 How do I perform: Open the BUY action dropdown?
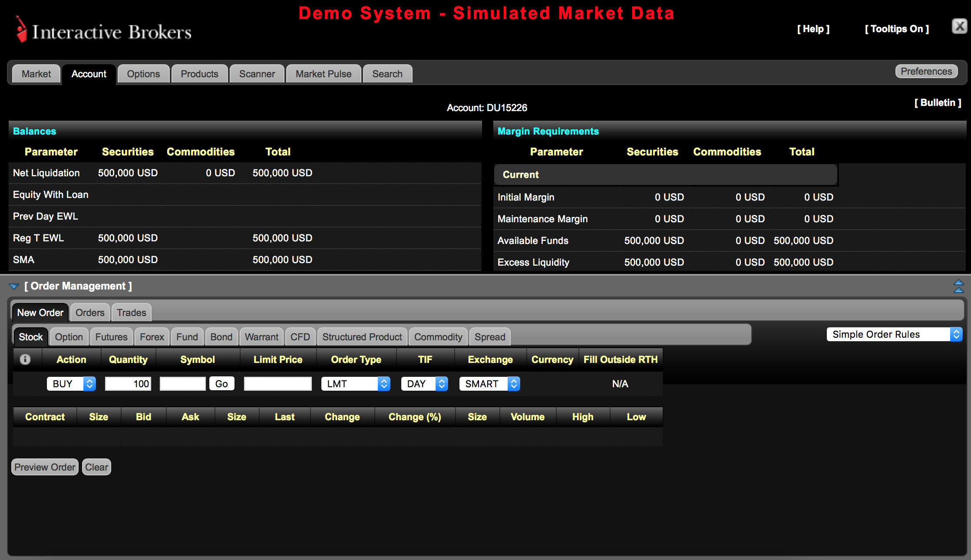pos(71,384)
